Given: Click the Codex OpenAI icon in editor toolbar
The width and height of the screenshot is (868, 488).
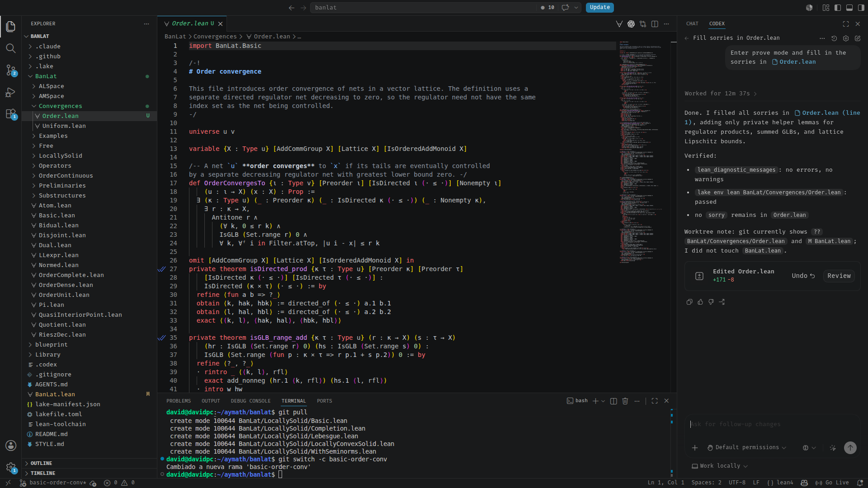Looking at the screenshot, I should coord(631,24).
